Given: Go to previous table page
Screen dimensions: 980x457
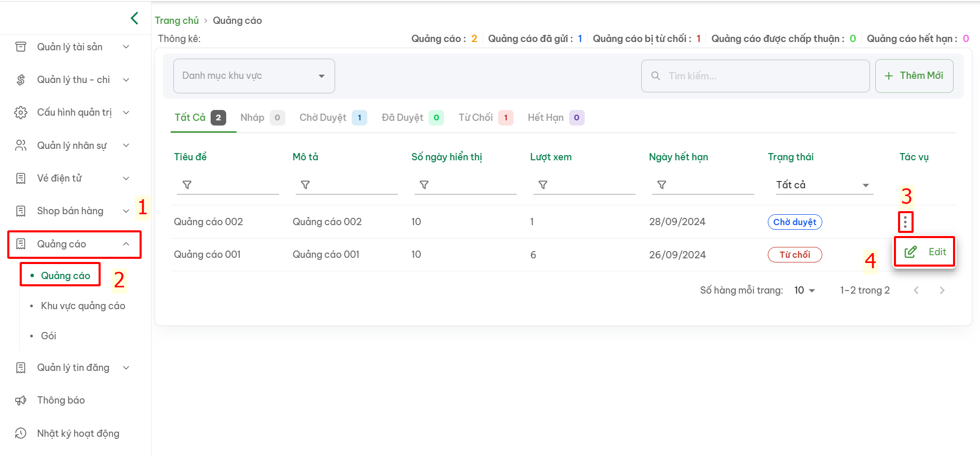Looking at the screenshot, I should [x=916, y=290].
